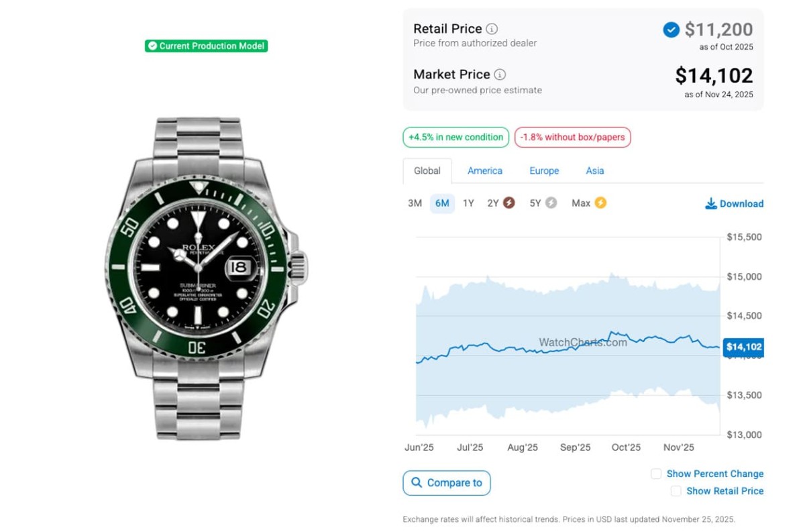Click the Market Price info icon

point(500,74)
